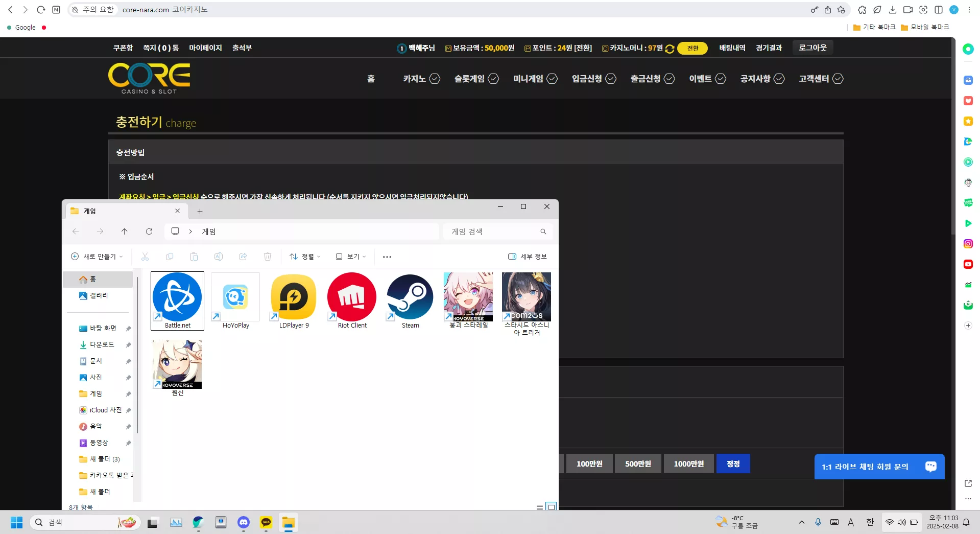
Task: Open the YouTube icon in browser sidebar
Action: (968, 264)
